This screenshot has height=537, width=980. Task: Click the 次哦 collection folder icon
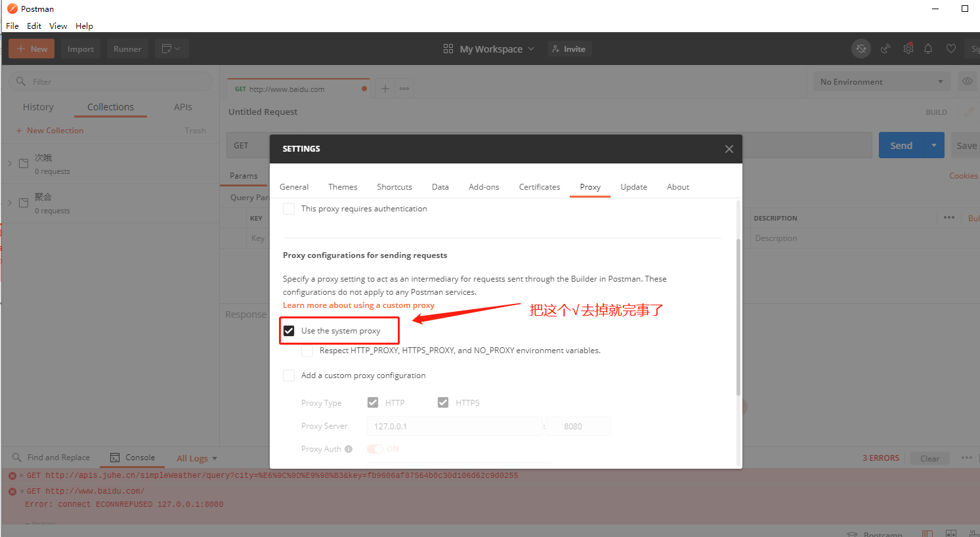tap(24, 163)
